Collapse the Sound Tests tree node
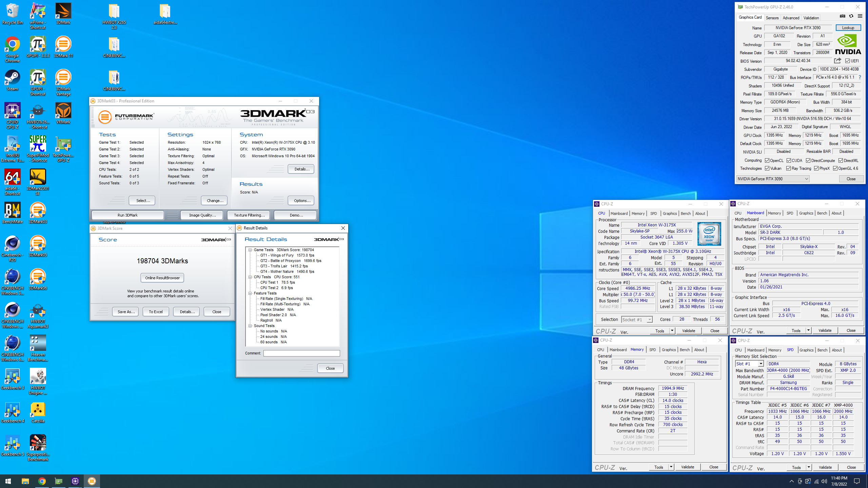 coord(250,326)
